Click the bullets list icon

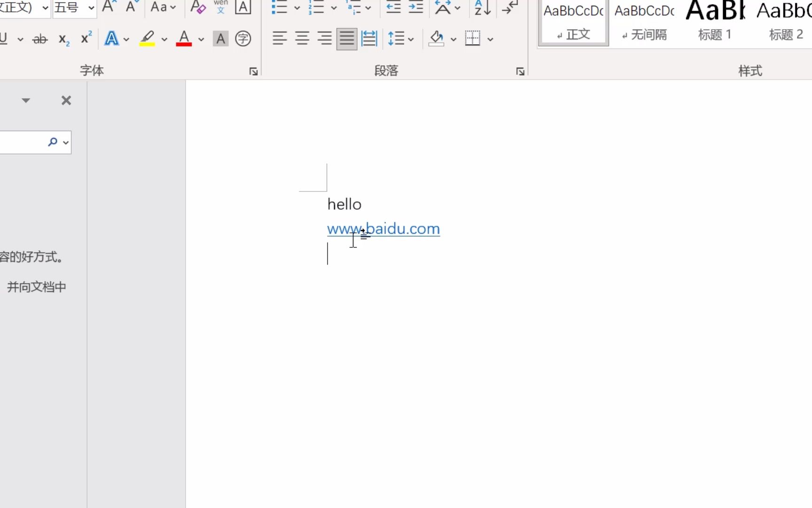point(280,7)
